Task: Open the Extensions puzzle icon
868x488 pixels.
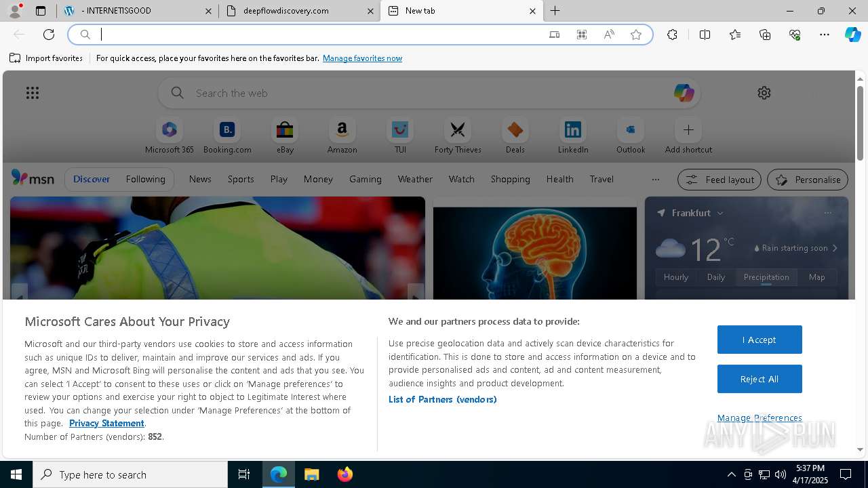Action: [x=672, y=35]
